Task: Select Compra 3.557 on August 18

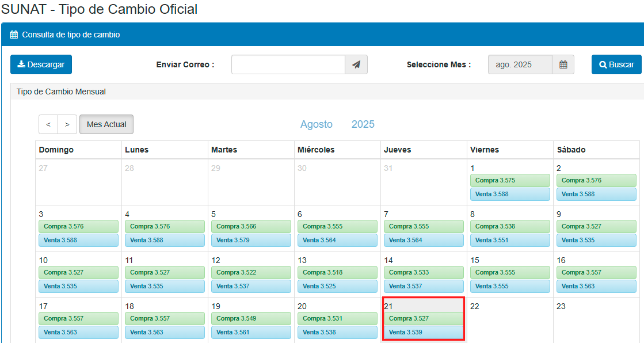Action: (165, 318)
